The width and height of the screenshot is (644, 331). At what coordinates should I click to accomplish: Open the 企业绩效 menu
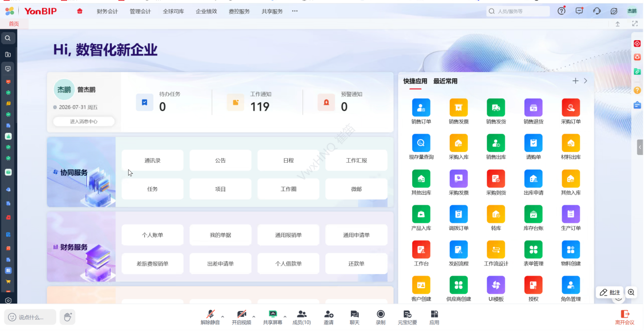coord(206,11)
